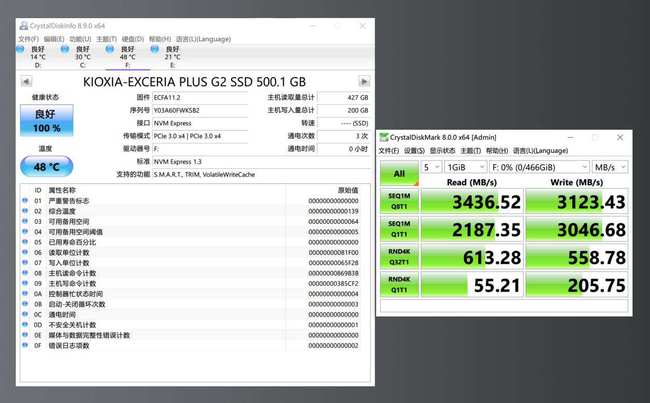The image size is (650, 403).
Task: Click status dot of attribute 07 写入单位计数
Action: click(25, 263)
